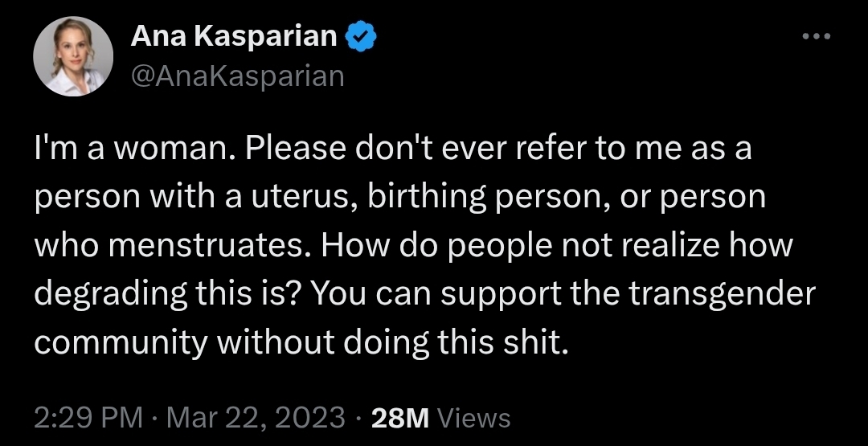Open Ana Kasparian's profile picture
Screen dimensions: 868x446
73,56
